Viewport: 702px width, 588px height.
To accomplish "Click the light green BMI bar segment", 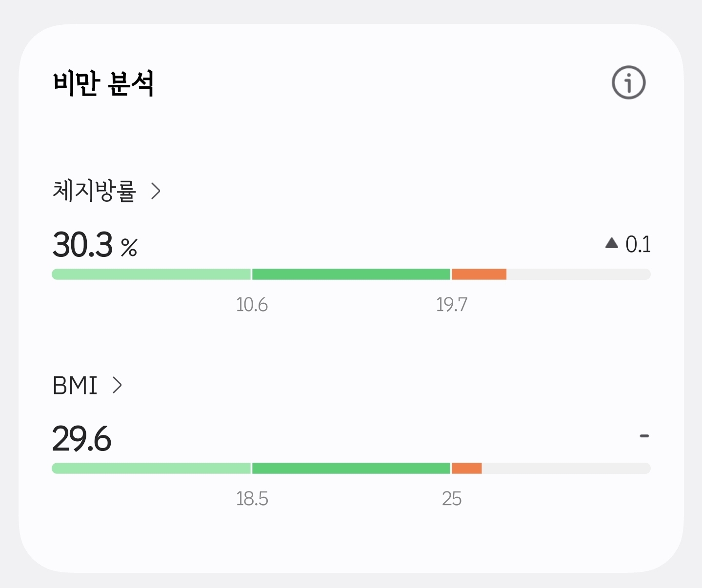I will [151, 468].
